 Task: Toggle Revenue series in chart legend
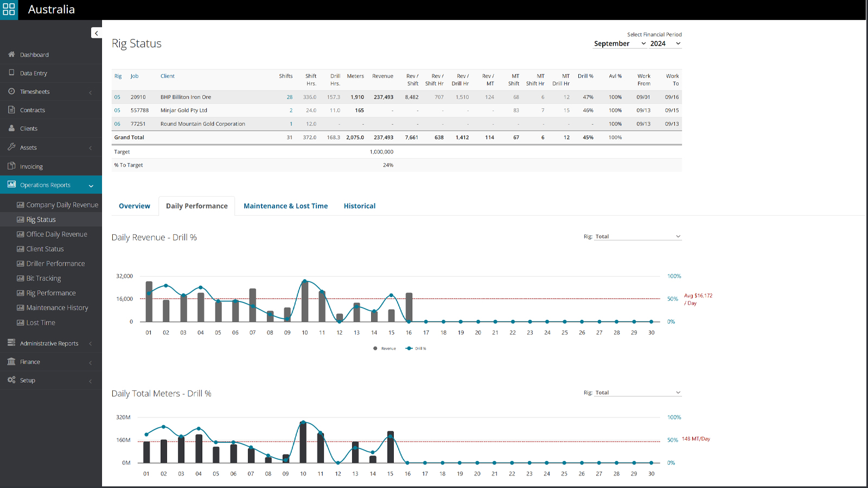click(385, 349)
